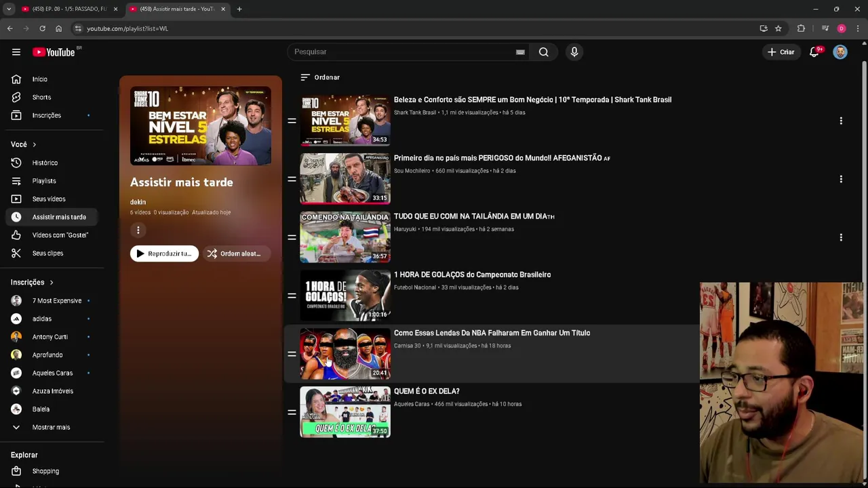Expand the Você section

[x=23, y=144]
